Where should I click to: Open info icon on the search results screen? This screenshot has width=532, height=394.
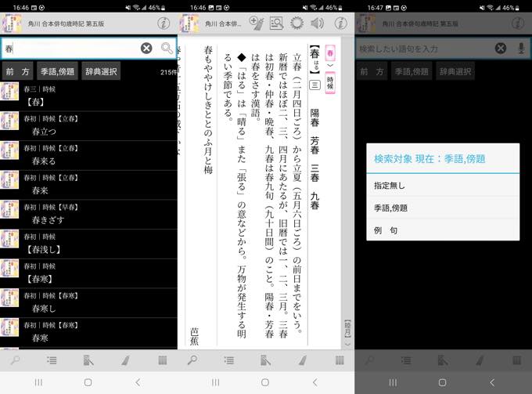tap(163, 23)
